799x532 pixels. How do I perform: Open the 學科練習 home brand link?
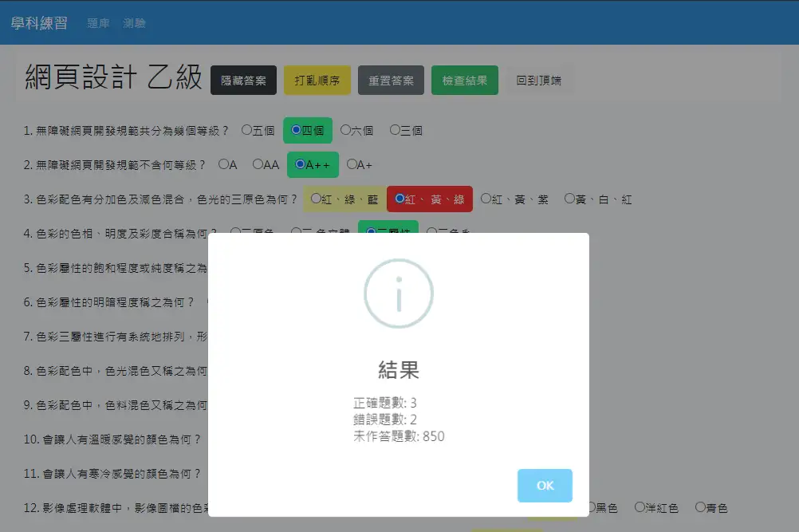click(39, 23)
